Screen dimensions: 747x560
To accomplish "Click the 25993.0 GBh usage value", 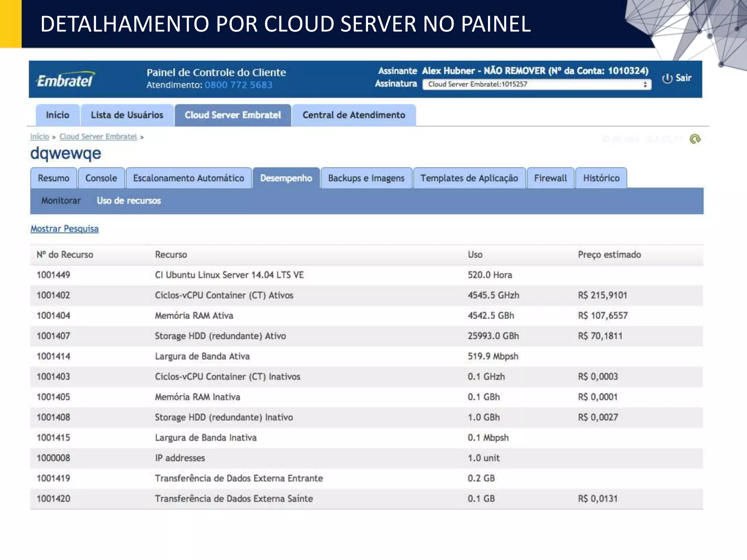I will 493,336.
